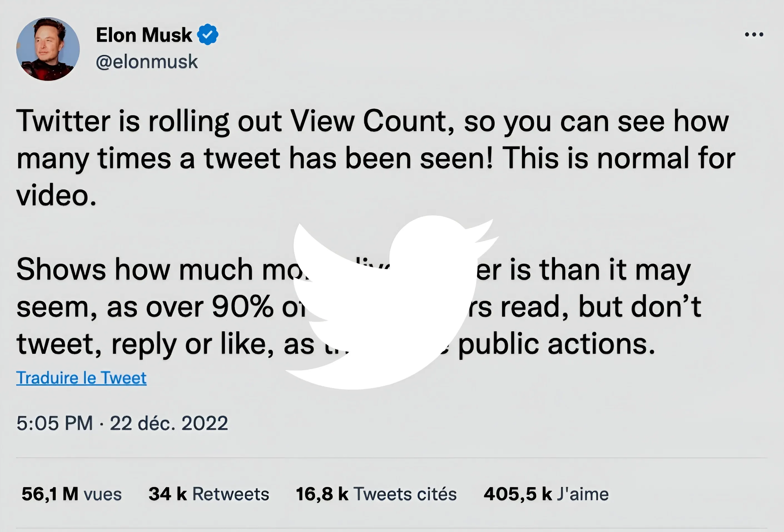This screenshot has width=784, height=532.
Task: Show the 16,8 k Tweets cités
Action: [x=376, y=494]
